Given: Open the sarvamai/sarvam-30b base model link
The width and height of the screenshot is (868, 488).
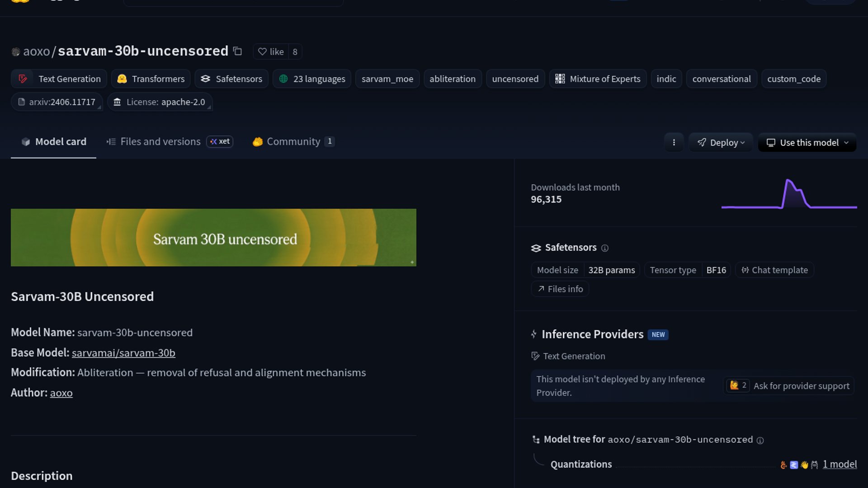Looking at the screenshot, I should point(123,353).
